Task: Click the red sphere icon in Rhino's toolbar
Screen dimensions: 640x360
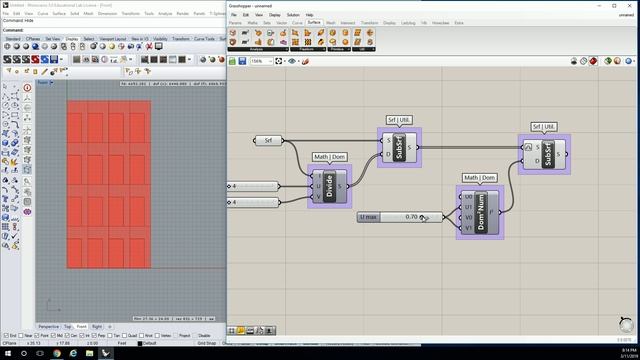Action: pyautogui.click(x=221, y=60)
